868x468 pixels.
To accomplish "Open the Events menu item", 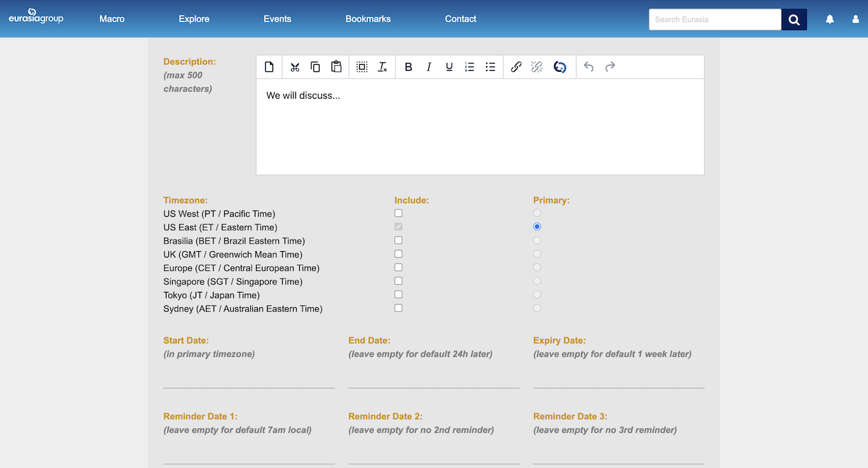I will pos(277,19).
